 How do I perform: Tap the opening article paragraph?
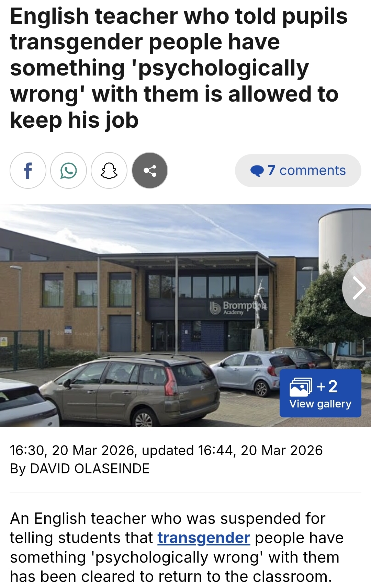[x=177, y=547]
